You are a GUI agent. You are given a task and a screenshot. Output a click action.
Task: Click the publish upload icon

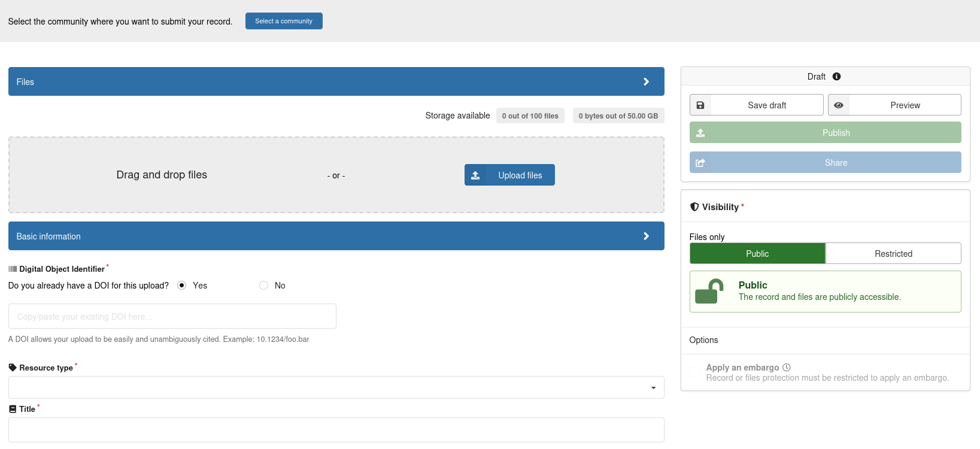coord(700,133)
